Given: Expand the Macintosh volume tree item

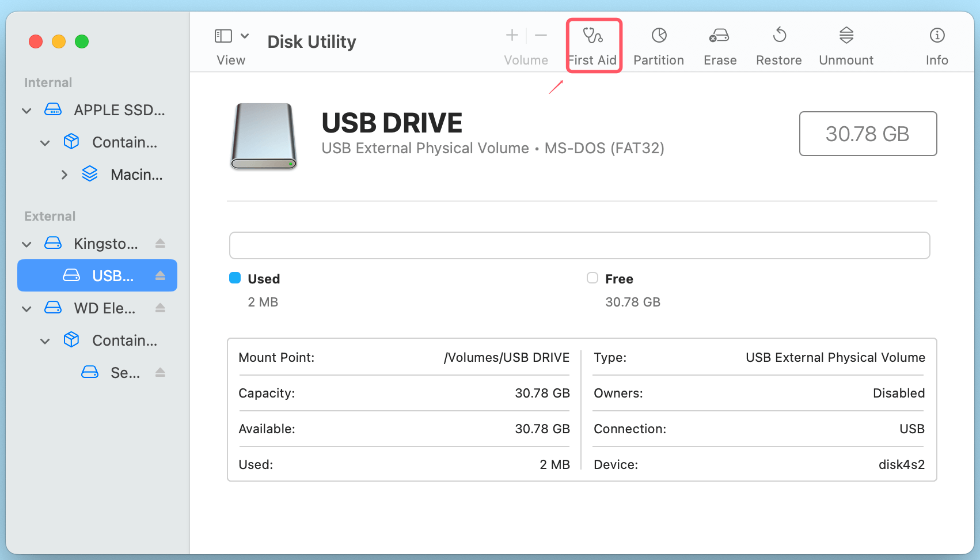Looking at the screenshot, I should pyautogui.click(x=64, y=174).
